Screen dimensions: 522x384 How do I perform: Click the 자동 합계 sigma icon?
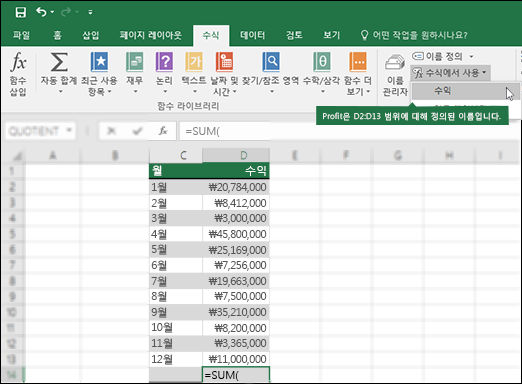pos(59,62)
